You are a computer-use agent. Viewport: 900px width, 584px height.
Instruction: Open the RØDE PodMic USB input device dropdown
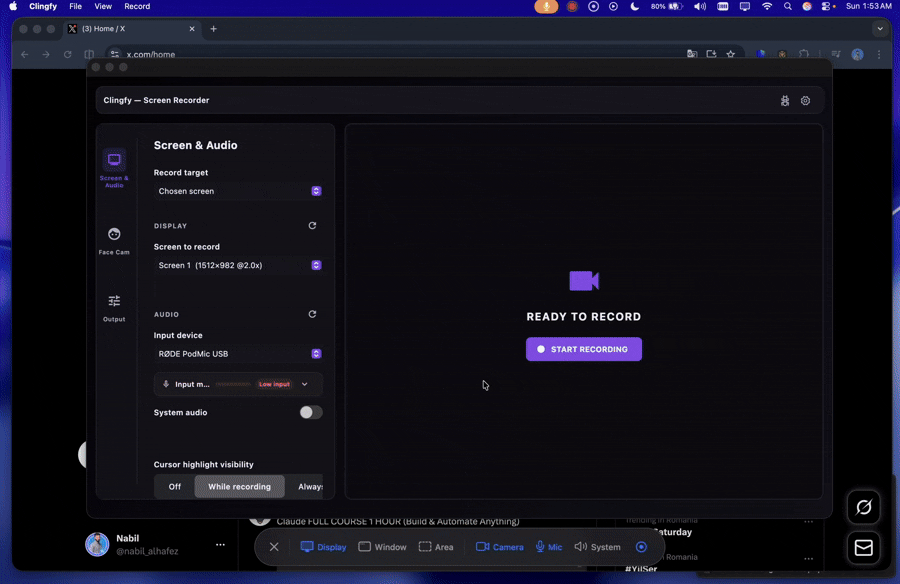coord(237,353)
